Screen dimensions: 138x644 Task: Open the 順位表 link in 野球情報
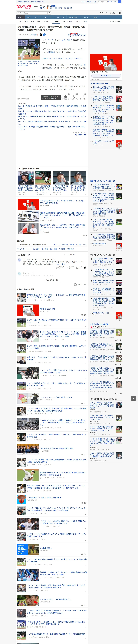tap(72, 245)
